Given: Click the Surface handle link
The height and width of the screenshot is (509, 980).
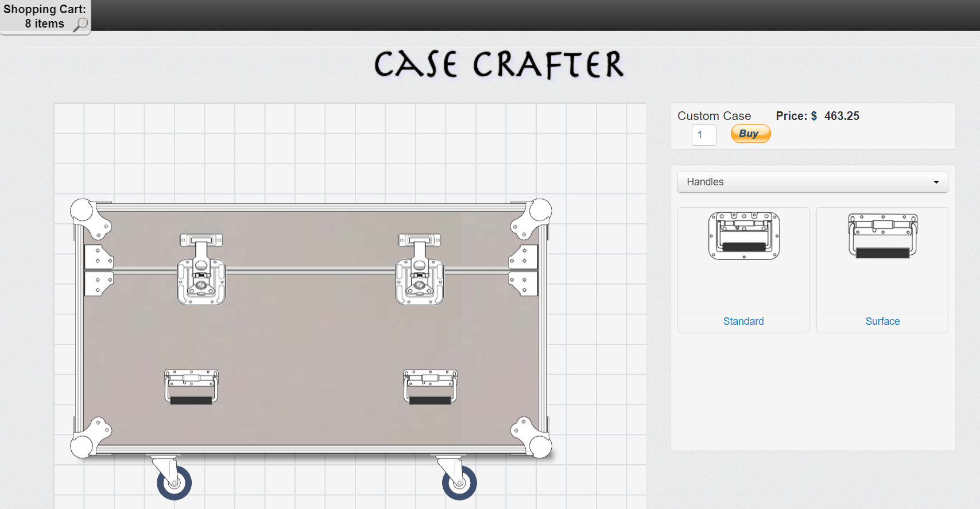Looking at the screenshot, I should (882, 321).
